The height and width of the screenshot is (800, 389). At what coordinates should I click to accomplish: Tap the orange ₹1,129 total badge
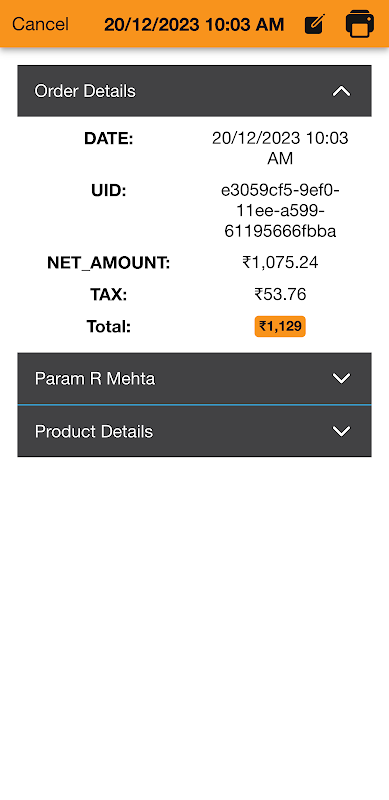(x=280, y=327)
